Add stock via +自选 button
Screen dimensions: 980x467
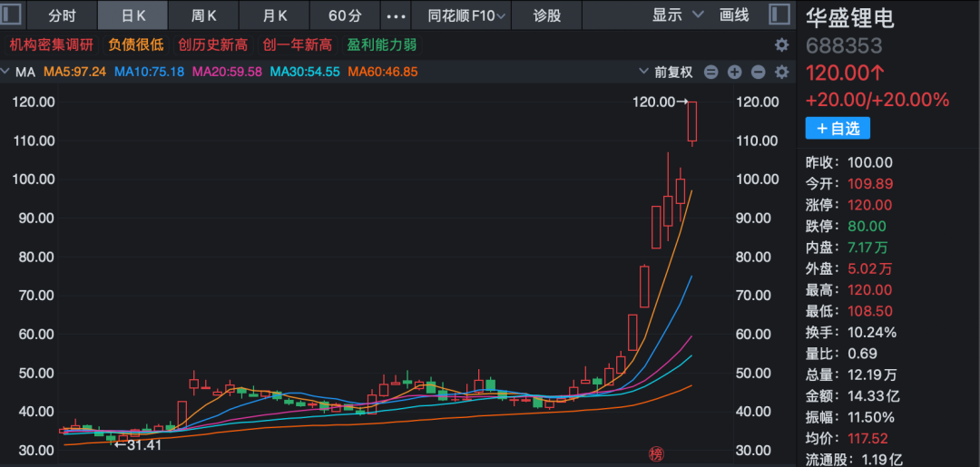tap(838, 129)
